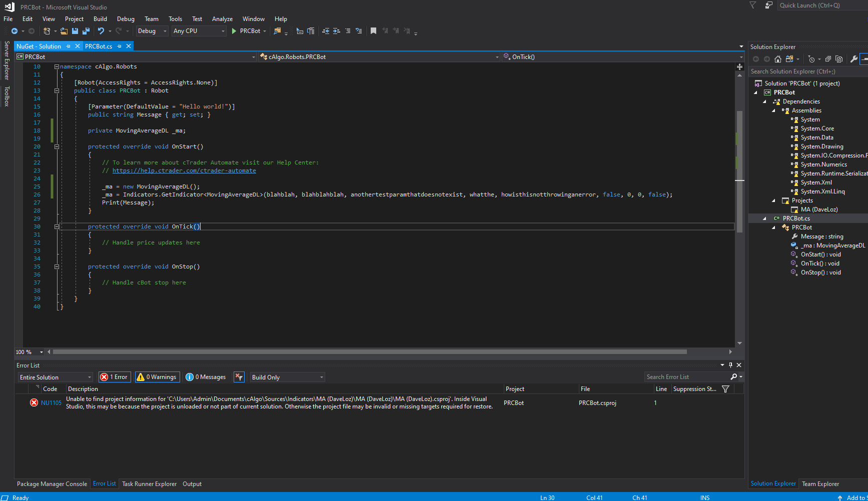The height and width of the screenshot is (501, 868).
Task: Open the NU1105 error code link
Action: [51, 403]
